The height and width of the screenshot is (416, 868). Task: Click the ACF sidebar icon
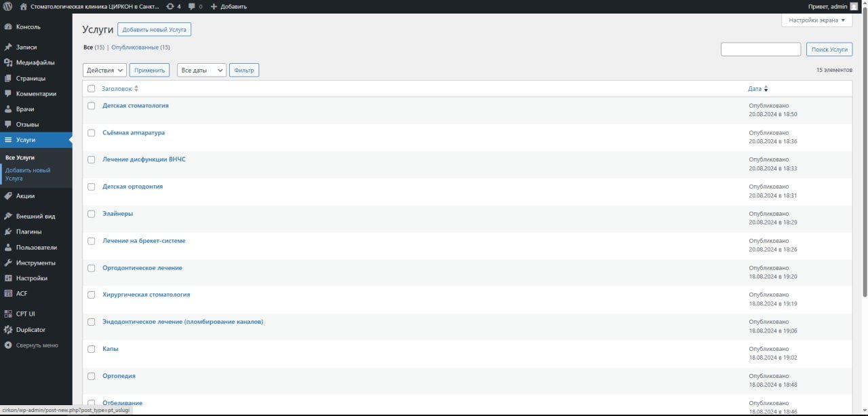click(8, 294)
